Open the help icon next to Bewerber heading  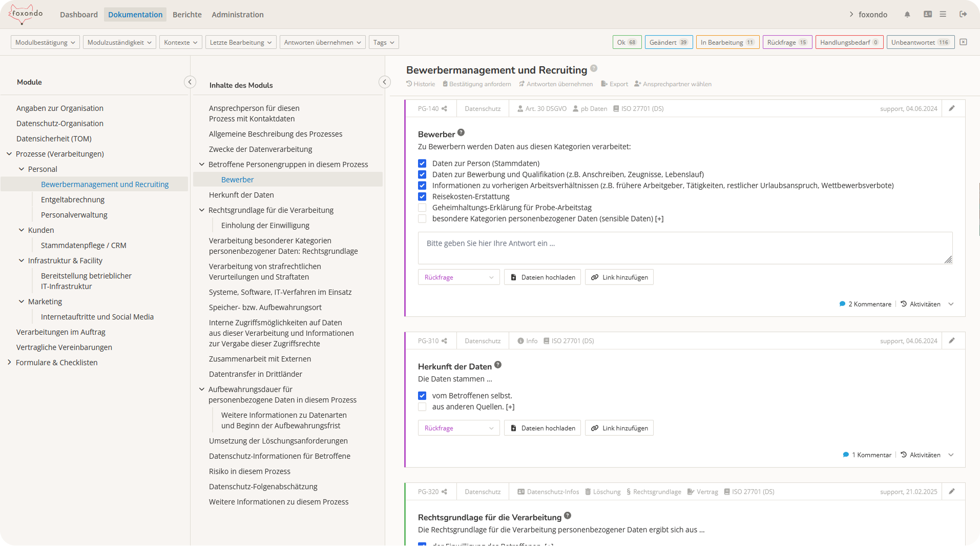click(x=461, y=133)
